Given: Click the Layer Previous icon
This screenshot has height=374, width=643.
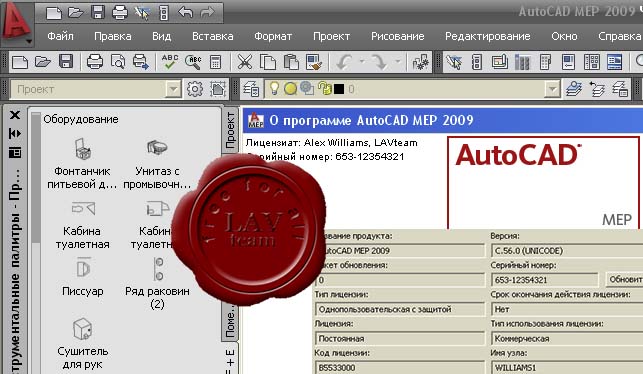Looking at the screenshot, I should click(x=597, y=89).
